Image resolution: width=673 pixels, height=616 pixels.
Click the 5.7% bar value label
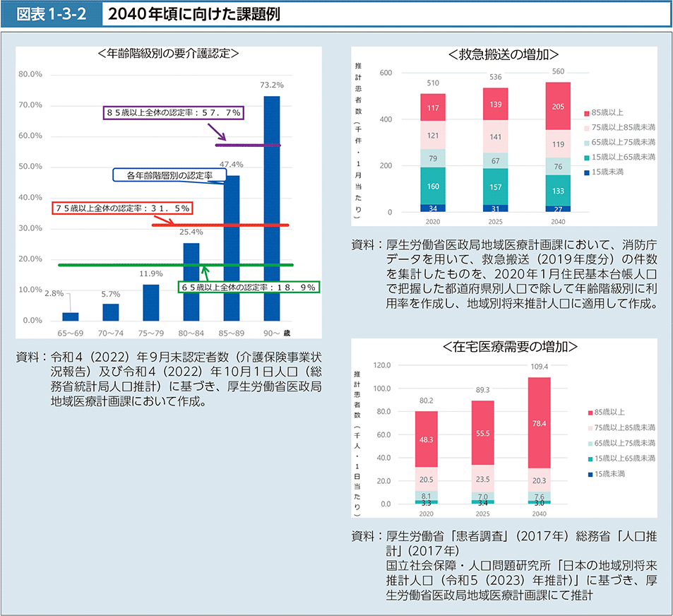coord(111,294)
